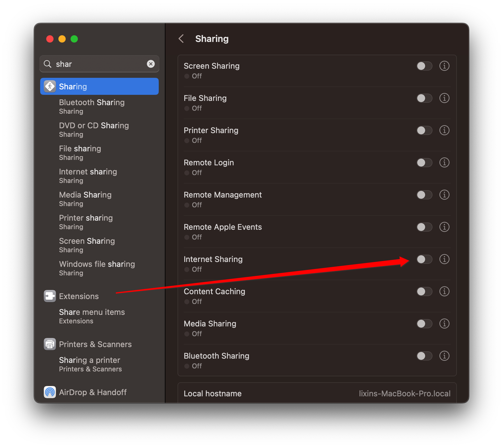503x448 pixels.
Task: Click the red close window button
Action: pos(50,39)
